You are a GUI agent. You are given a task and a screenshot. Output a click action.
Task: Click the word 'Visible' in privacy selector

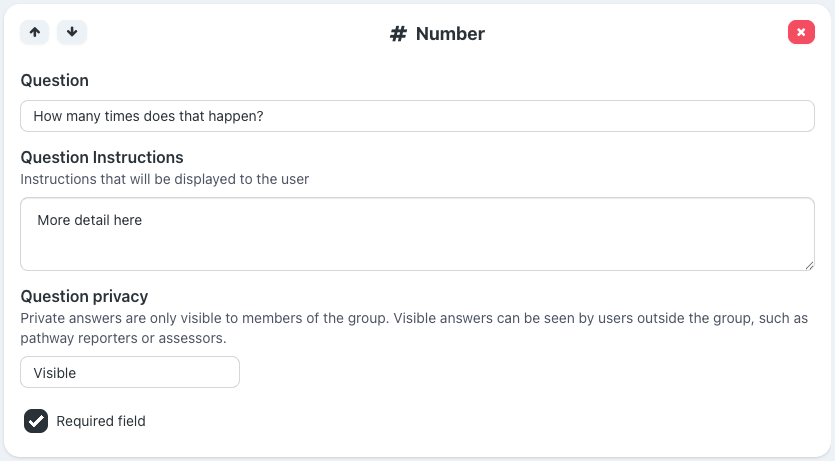[x=55, y=373]
